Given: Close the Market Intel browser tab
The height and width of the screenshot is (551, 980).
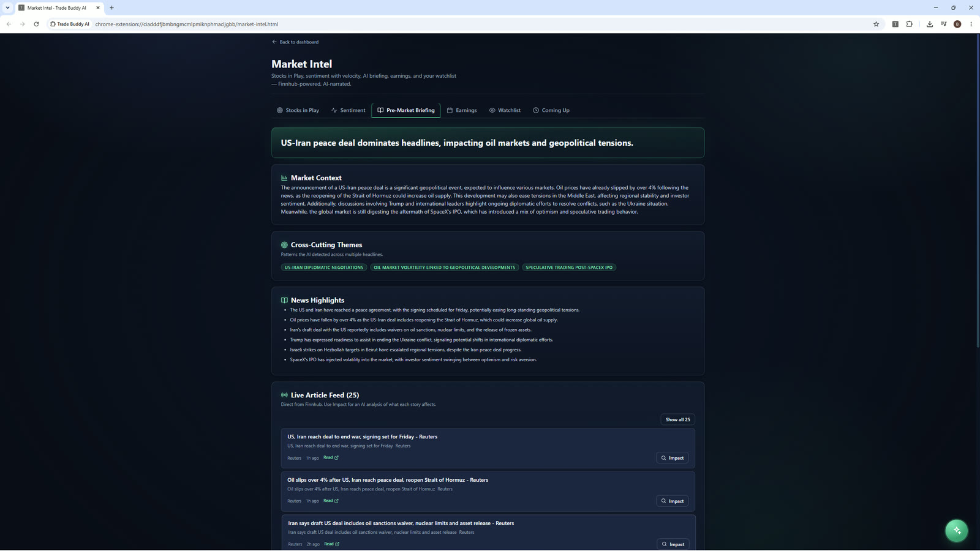Looking at the screenshot, I should pyautogui.click(x=97, y=8).
